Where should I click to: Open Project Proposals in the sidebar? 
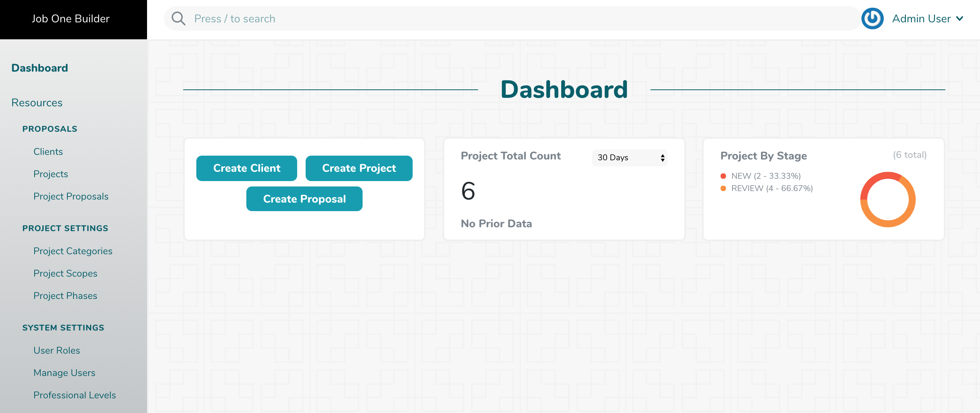coord(71,196)
